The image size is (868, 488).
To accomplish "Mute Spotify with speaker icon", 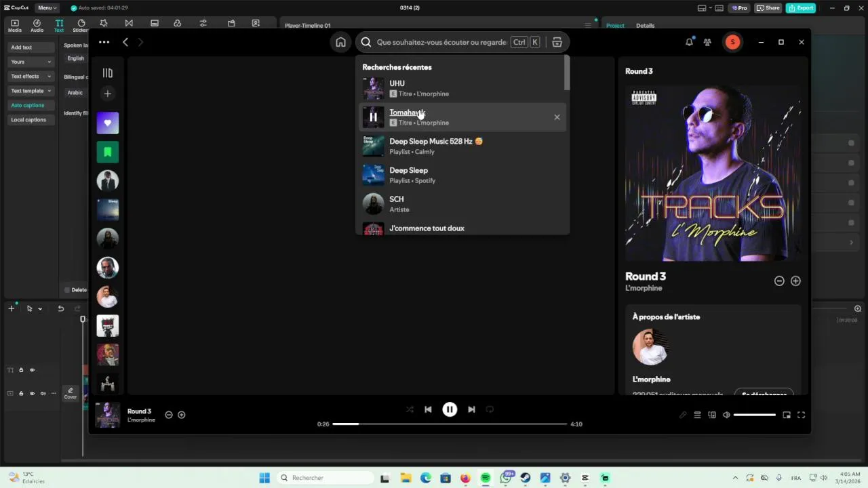I will [x=726, y=415].
